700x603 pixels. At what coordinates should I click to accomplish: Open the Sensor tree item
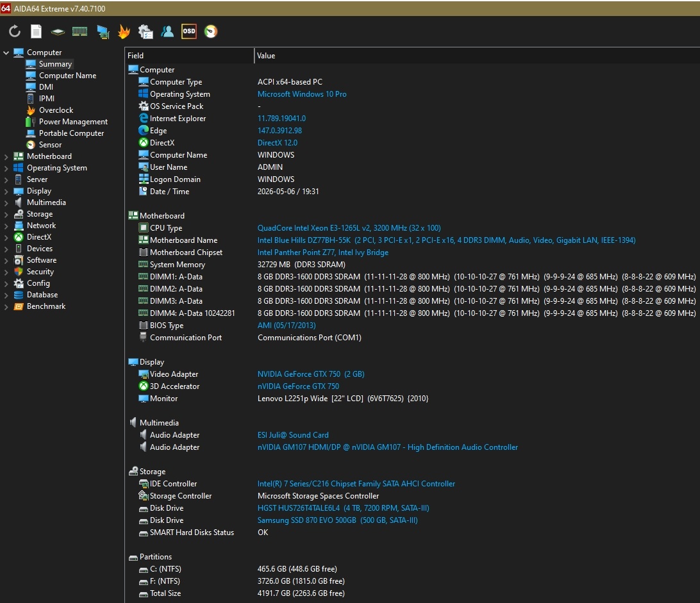(x=50, y=145)
